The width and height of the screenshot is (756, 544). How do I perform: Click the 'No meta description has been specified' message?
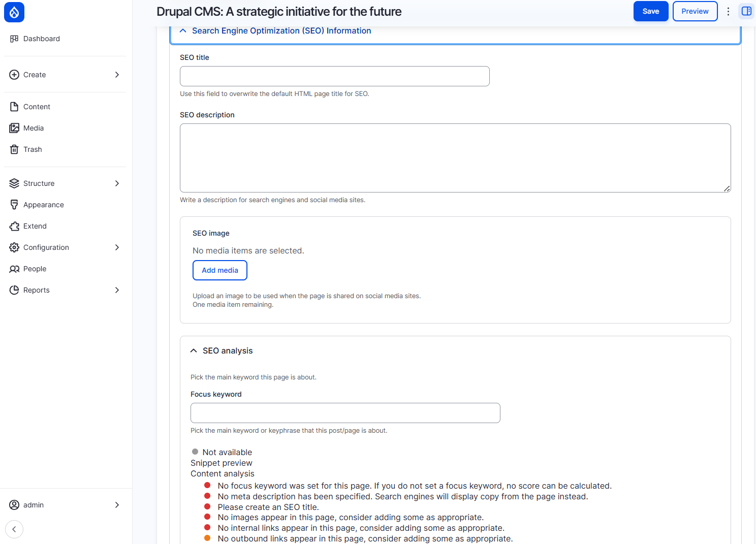(403, 496)
